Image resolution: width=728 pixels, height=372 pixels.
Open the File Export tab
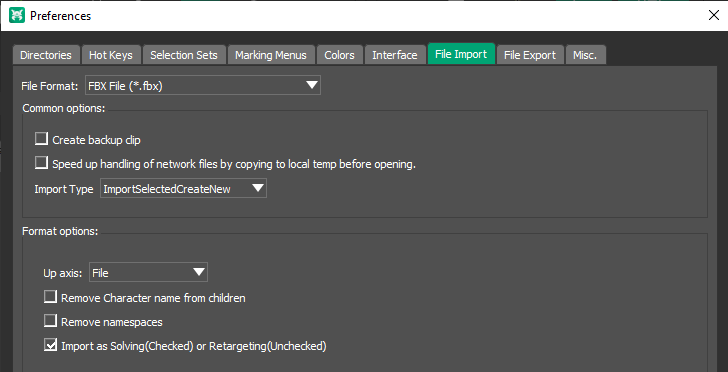[x=530, y=55]
